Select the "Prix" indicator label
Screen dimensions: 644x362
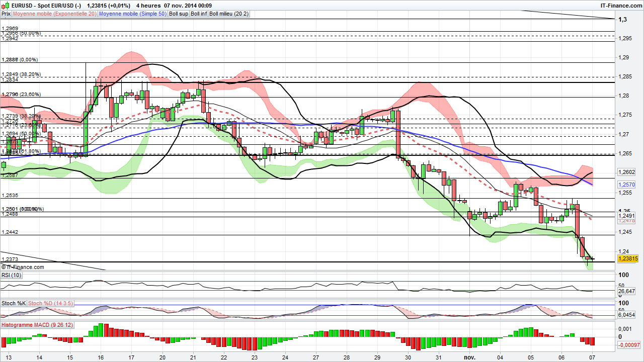click(6, 14)
